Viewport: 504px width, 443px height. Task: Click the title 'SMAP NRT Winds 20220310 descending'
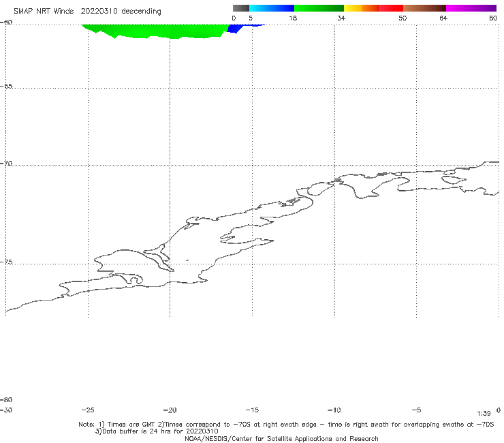87,12
